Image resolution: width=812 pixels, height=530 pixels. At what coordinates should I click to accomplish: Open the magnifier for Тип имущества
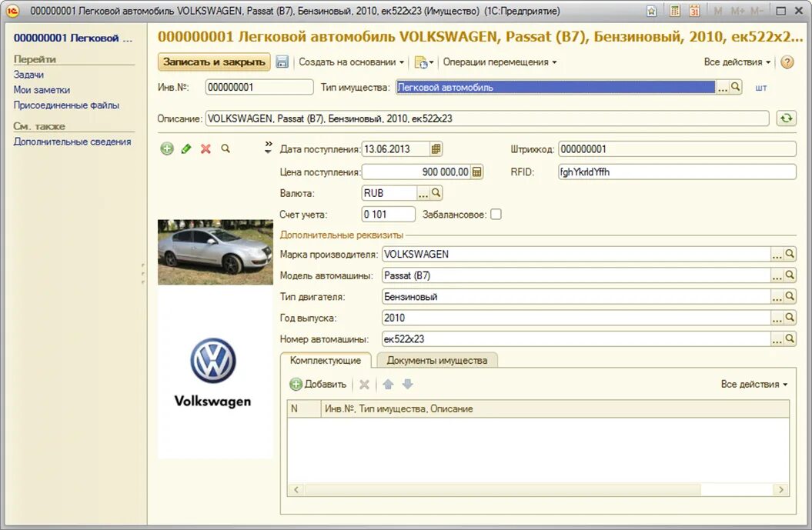pyautogui.click(x=735, y=87)
